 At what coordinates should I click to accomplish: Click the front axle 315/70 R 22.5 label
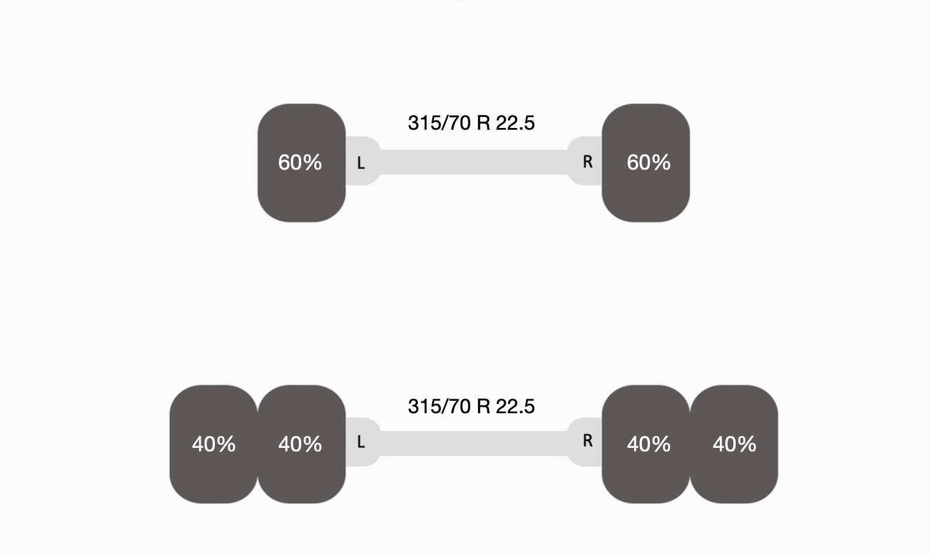tap(471, 123)
